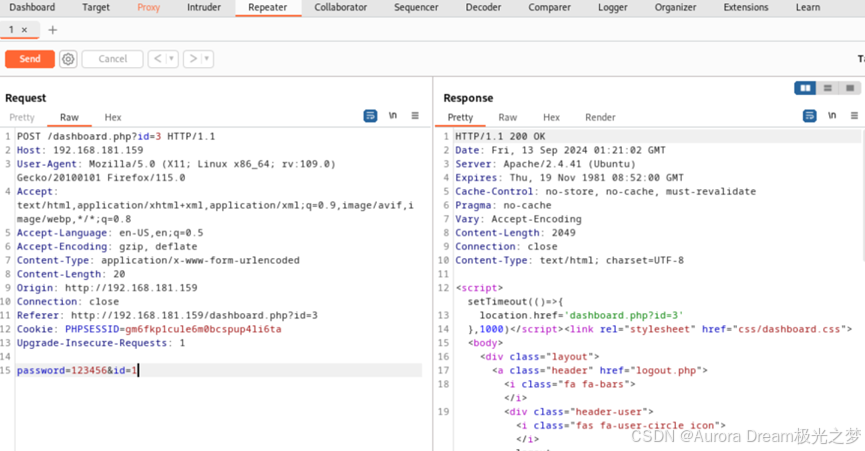
Task: Click the location.href dashboard.php?id=3 string
Action: click(626, 315)
